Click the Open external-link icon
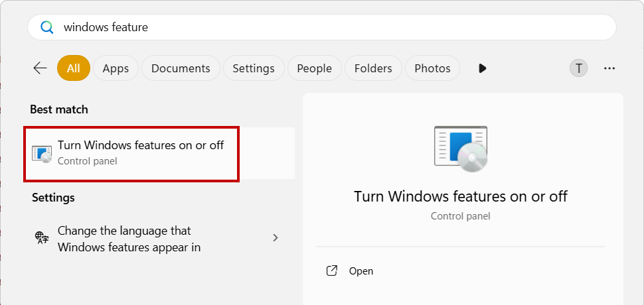Image resolution: width=644 pixels, height=305 pixels. click(331, 271)
